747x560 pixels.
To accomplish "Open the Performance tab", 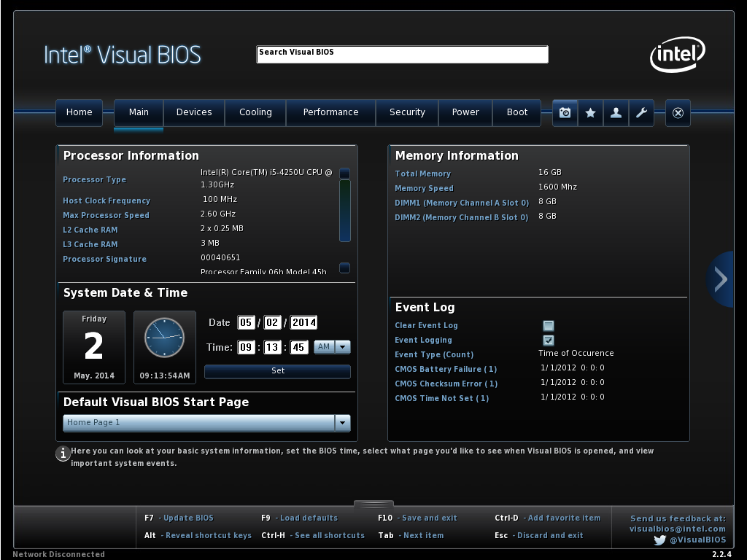I will tap(330, 112).
